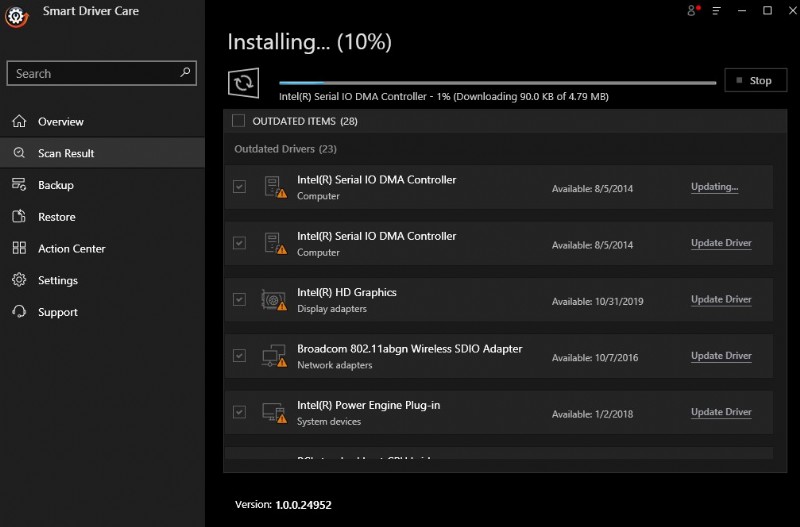Update Driver for Serial IO DMA Controller awaiting update
Screen dimensions: 800x527
[x=721, y=243]
